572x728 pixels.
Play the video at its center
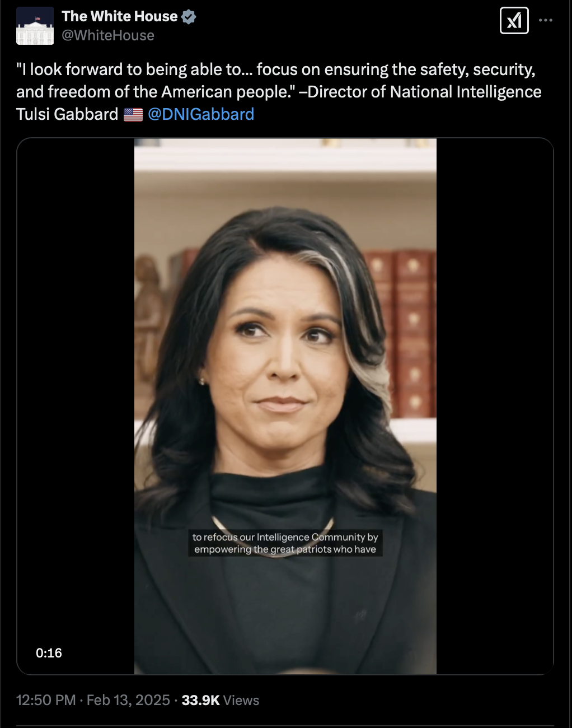click(285, 406)
